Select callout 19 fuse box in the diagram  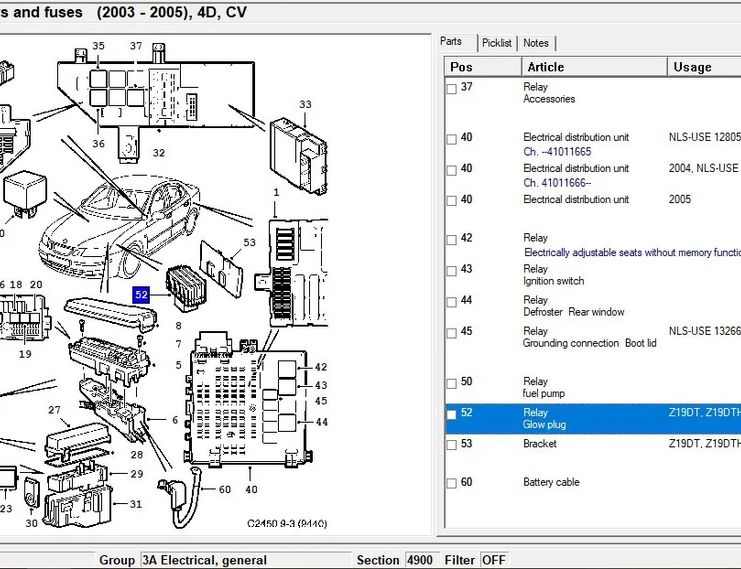coord(25,354)
